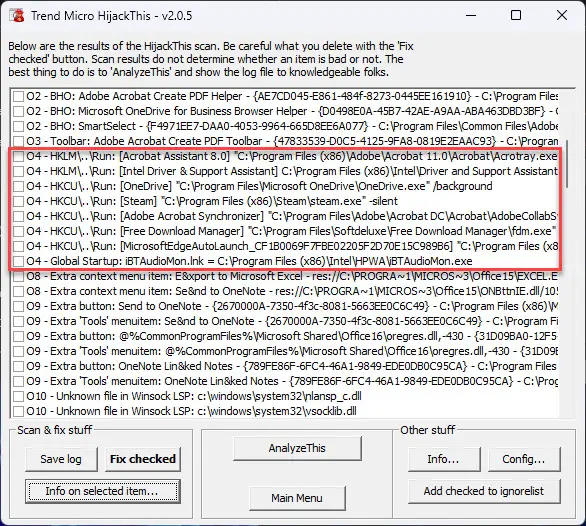
Task: Tick the iBTAudioMon.lnk Global Startup checkbox
Action: point(18,261)
